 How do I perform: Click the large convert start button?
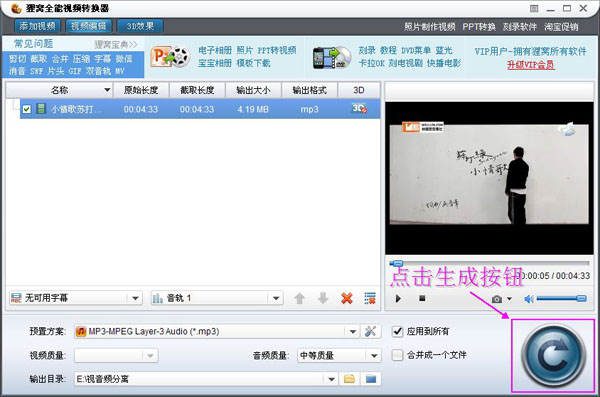click(x=553, y=355)
